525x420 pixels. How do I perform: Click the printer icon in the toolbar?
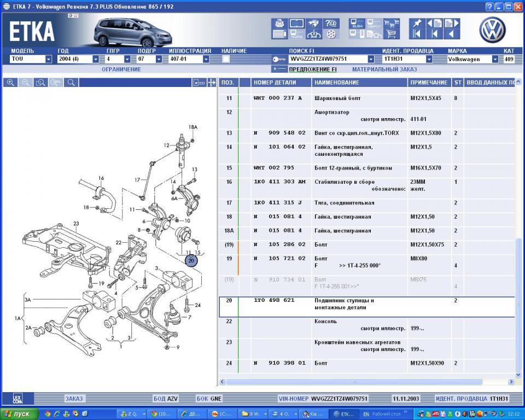(279, 24)
